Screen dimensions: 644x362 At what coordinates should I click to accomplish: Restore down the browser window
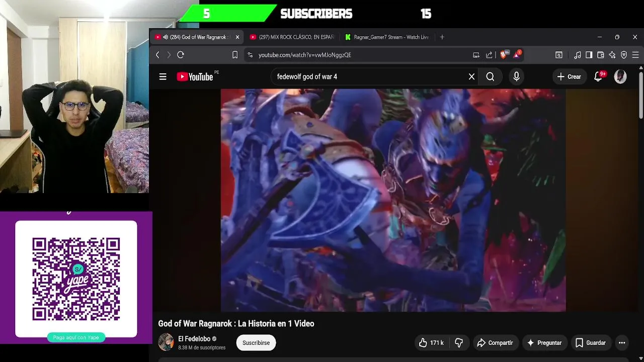pyautogui.click(x=617, y=37)
